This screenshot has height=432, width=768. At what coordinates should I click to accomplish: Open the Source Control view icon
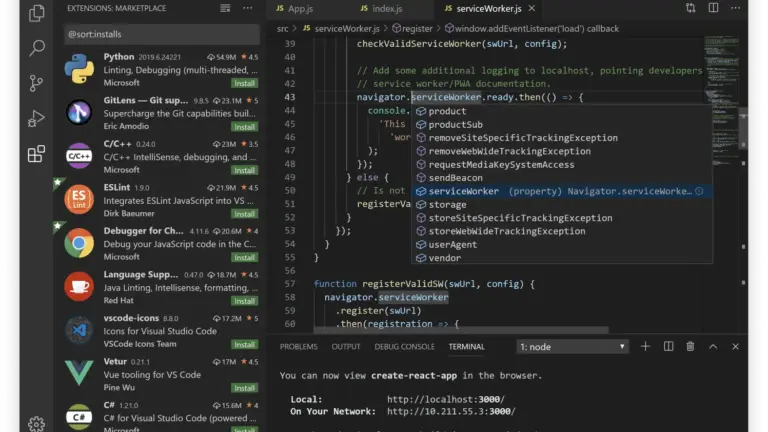coord(37,83)
